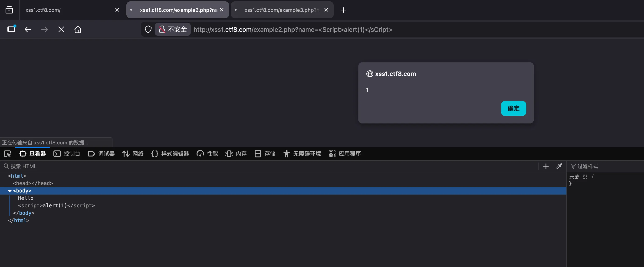Image resolution: width=644 pixels, height=267 pixels.
Task: Open the tracking protection shield
Action: (148, 29)
